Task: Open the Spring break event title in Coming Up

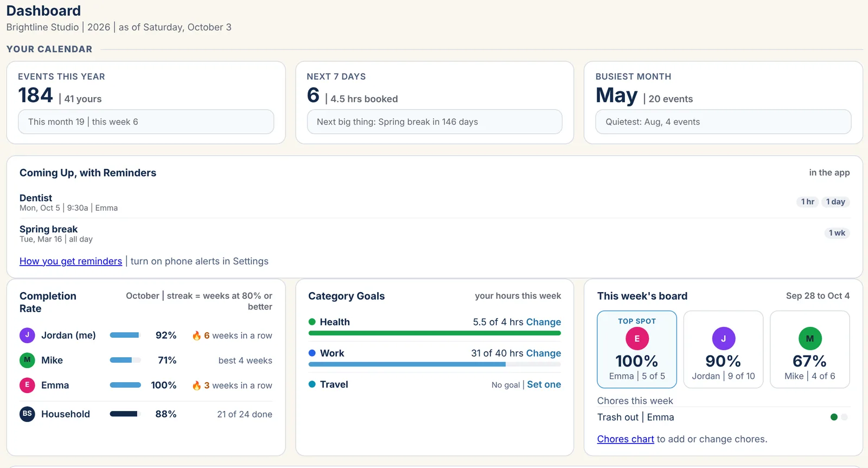Action: point(48,229)
